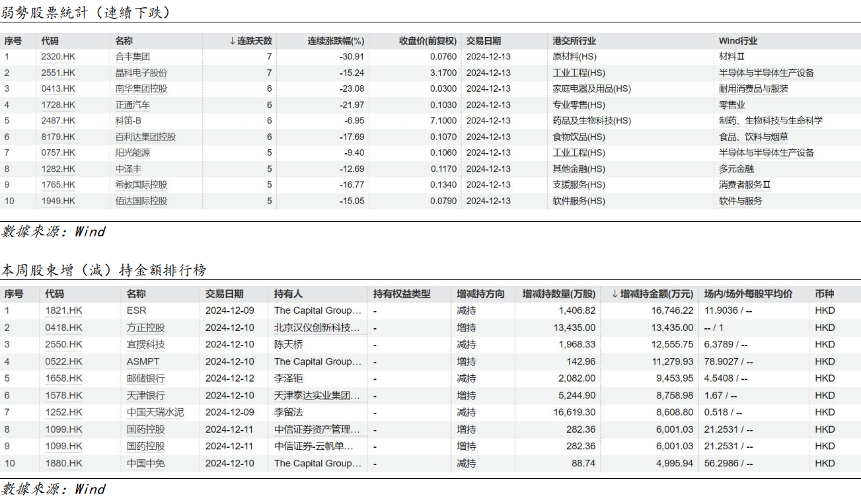Click holder 中信证券资产管理
The image size is (861, 504).
pyautogui.click(x=318, y=429)
